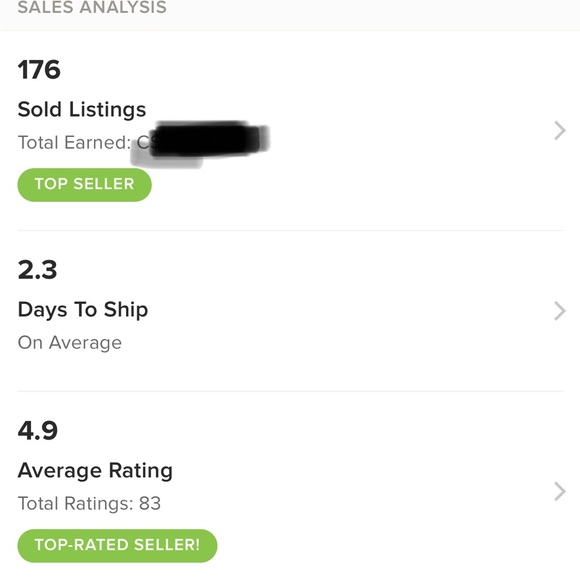Screen dimensions: 580x580
Task: Click the SALES ANALYSIS section header
Action: click(92, 7)
